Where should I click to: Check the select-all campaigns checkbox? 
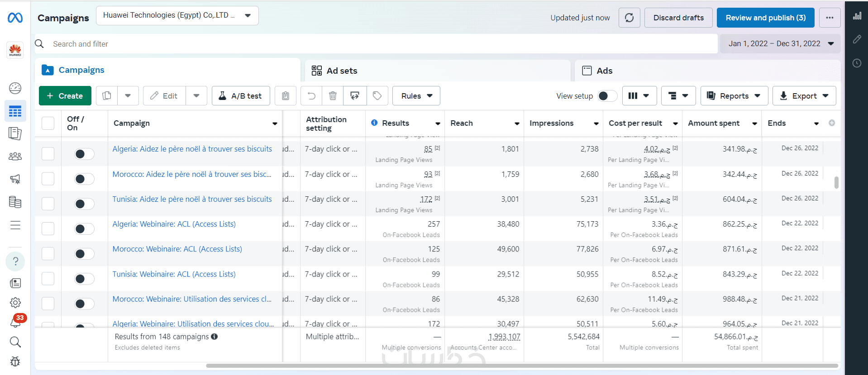click(x=48, y=123)
